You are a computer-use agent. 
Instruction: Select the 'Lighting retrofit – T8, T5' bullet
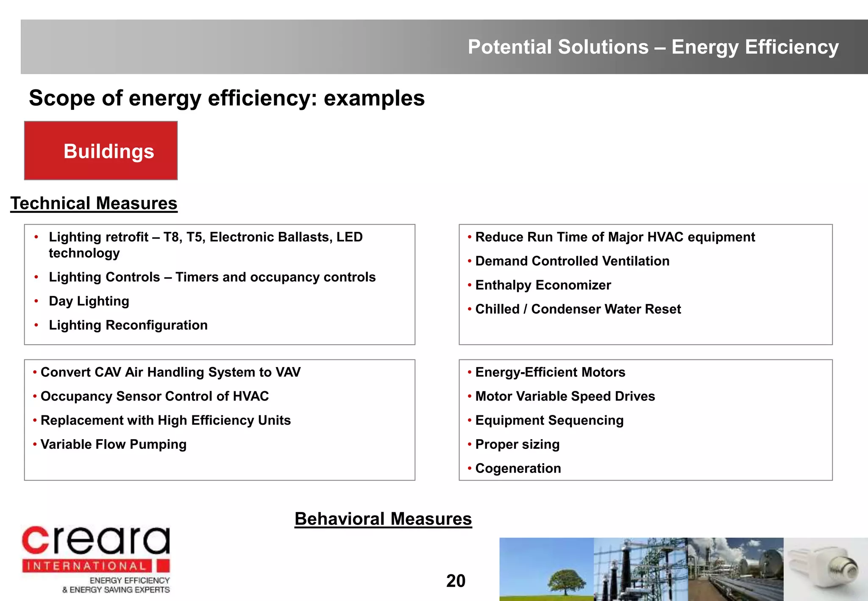[206, 245]
